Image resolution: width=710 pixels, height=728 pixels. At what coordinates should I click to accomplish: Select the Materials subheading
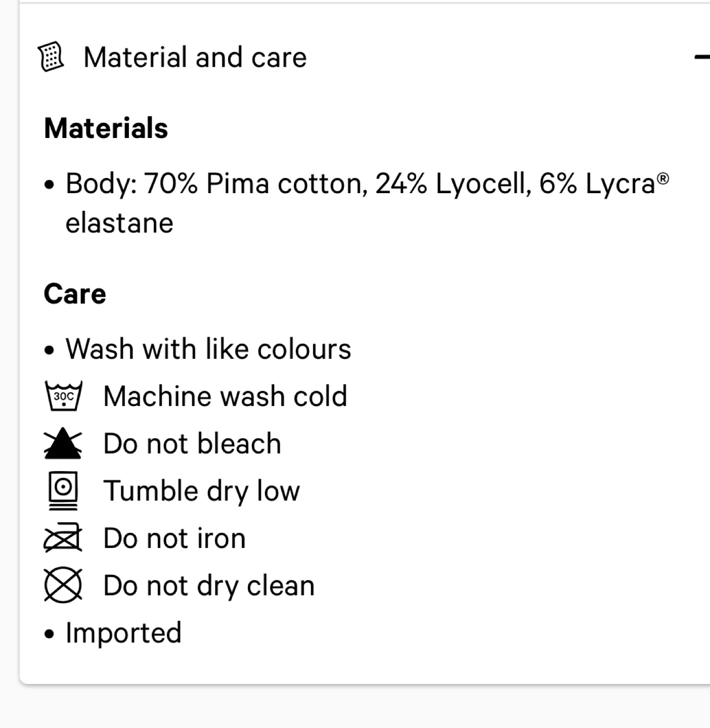click(106, 128)
